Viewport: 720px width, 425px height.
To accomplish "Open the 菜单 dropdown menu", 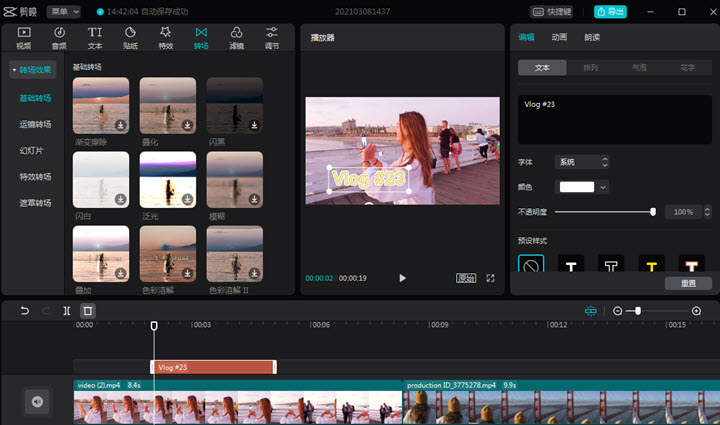I will click(62, 12).
